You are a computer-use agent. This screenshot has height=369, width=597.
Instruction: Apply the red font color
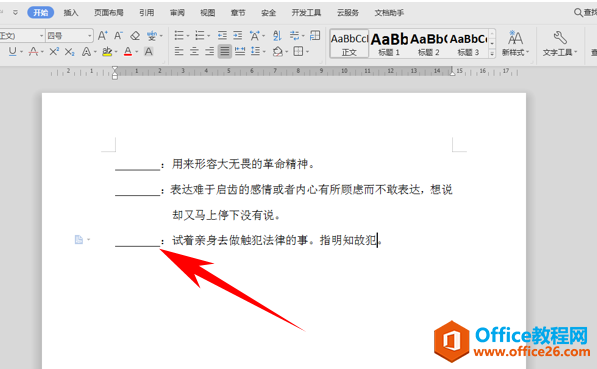coord(128,51)
